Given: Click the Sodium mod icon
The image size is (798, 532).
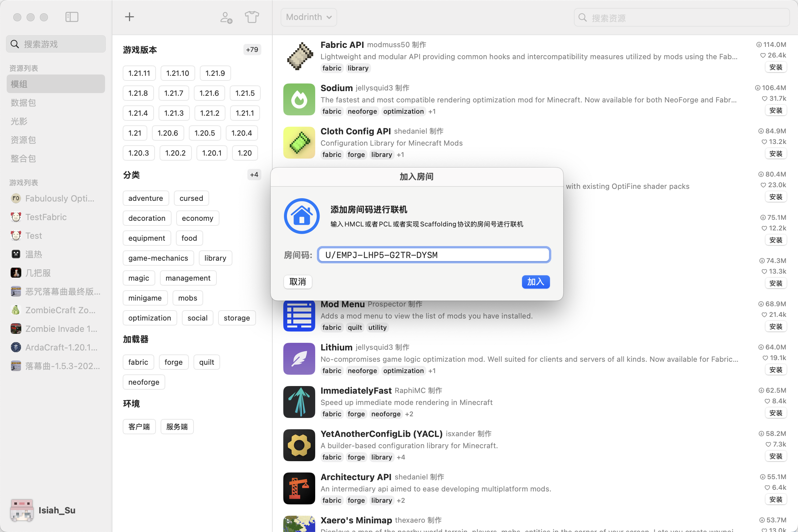Looking at the screenshot, I should (299, 99).
